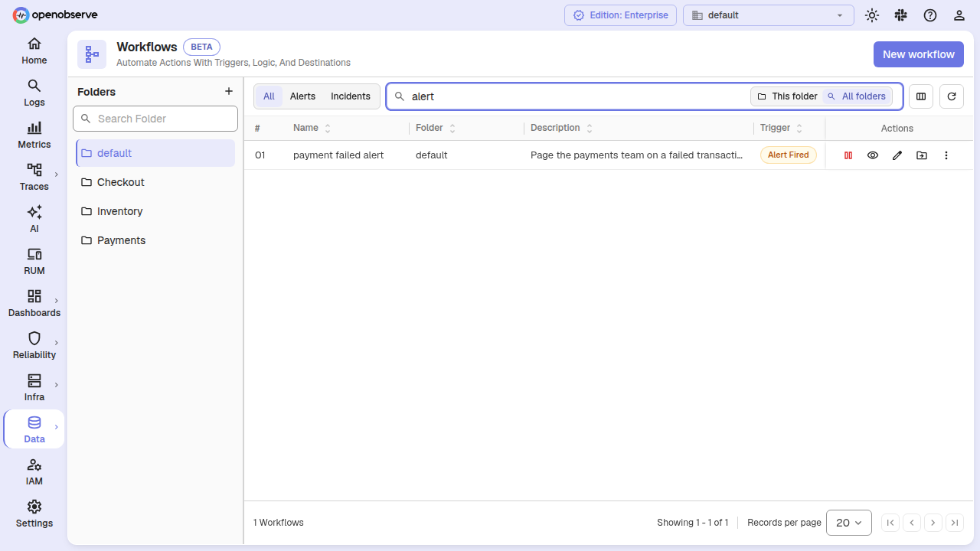Expand the Data submenu chevron
This screenshot has height=551, width=980.
57,427
